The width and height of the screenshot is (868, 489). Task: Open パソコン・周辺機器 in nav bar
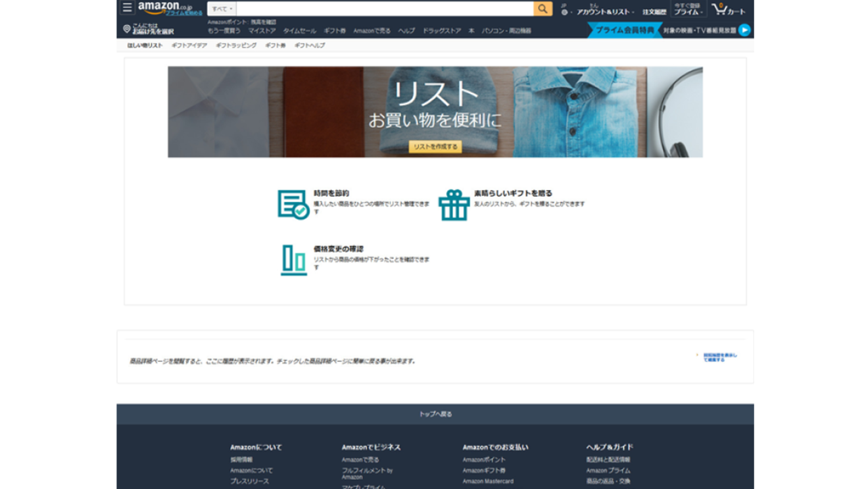pyautogui.click(x=506, y=31)
